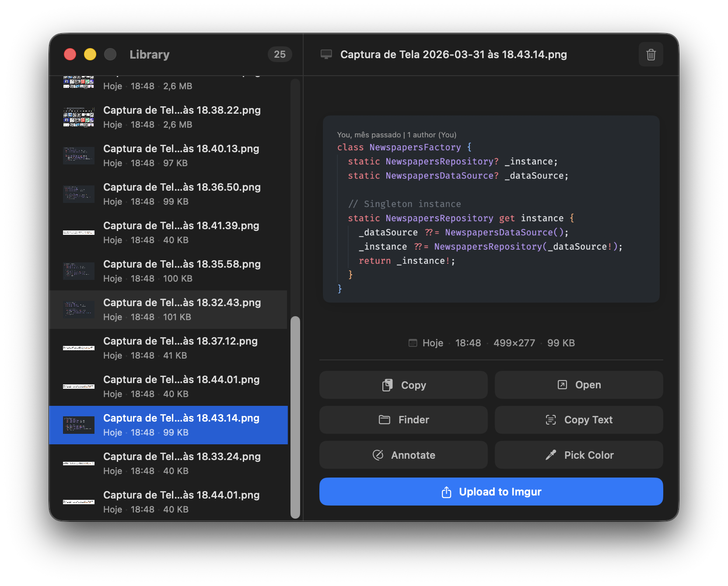Click thumbnail of 18.35.58.png capture
728x586 pixels.
click(x=79, y=271)
